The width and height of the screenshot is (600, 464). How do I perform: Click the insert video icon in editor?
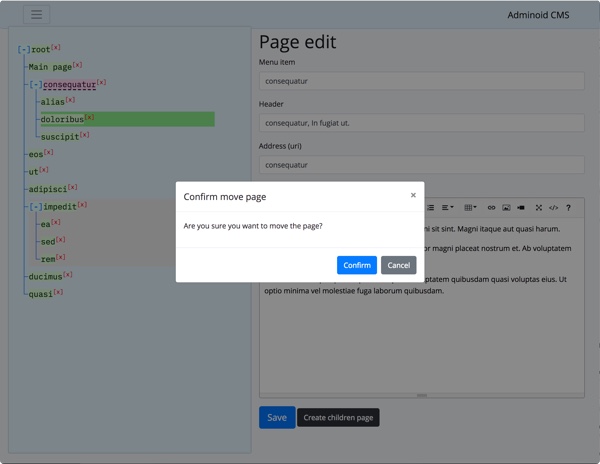pyautogui.click(x=520, y=208)
